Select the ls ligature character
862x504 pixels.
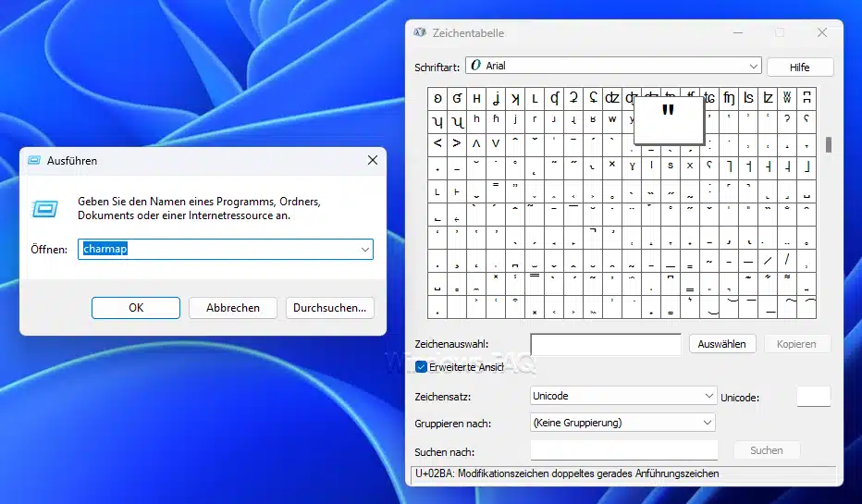(748, 98)
